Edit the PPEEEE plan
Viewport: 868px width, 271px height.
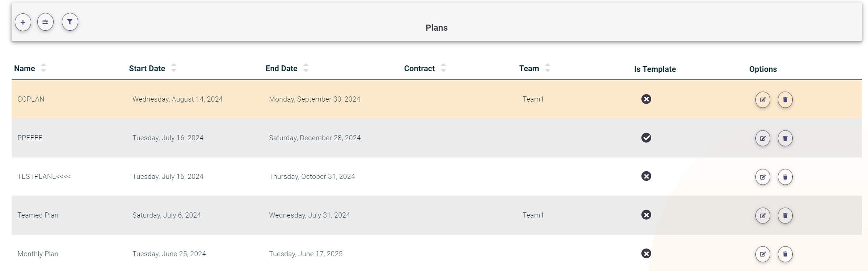(762, 138)
